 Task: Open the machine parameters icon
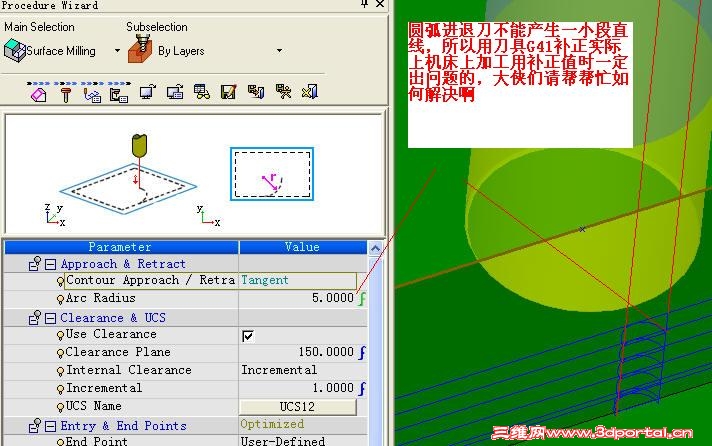tap(119, 94)
